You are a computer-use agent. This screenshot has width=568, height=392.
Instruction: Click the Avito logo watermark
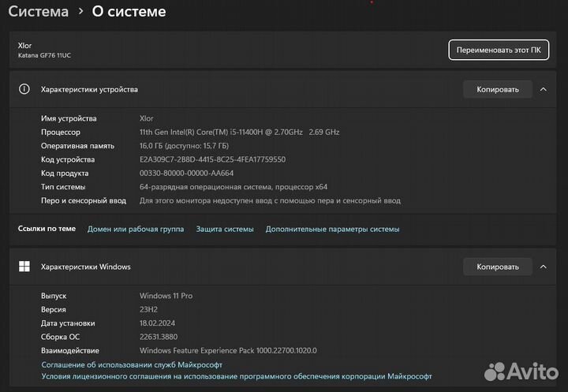coord(521,371)
